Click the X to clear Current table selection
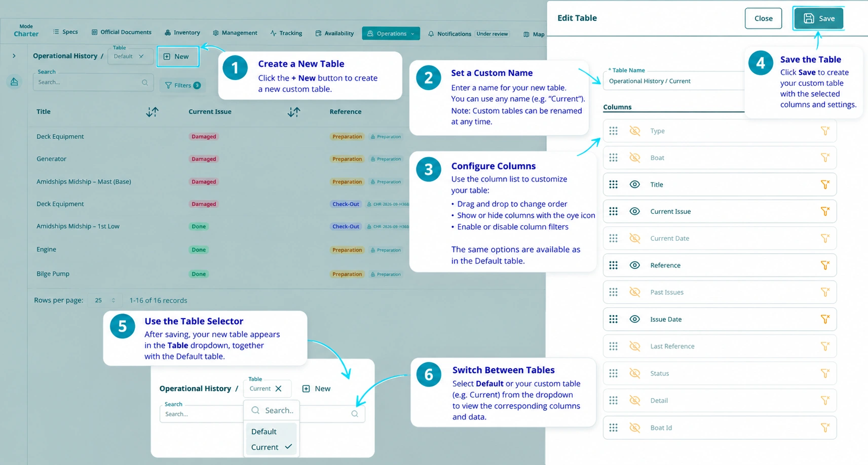 click(278, 389)
